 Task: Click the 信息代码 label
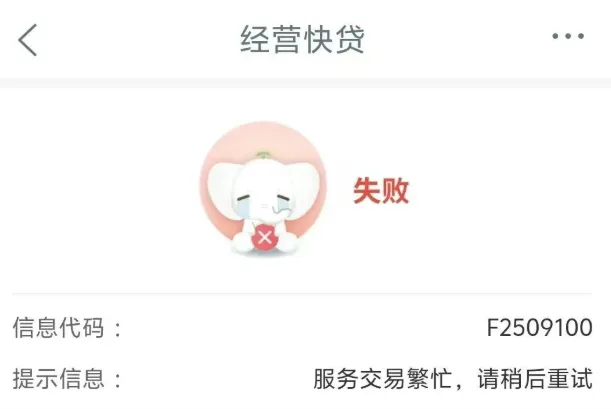pos(58,327)
